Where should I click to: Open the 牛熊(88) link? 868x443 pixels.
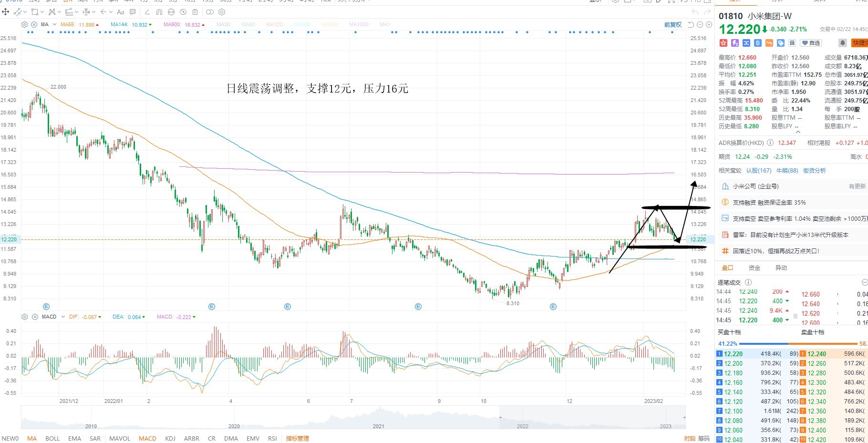(787, 170)
